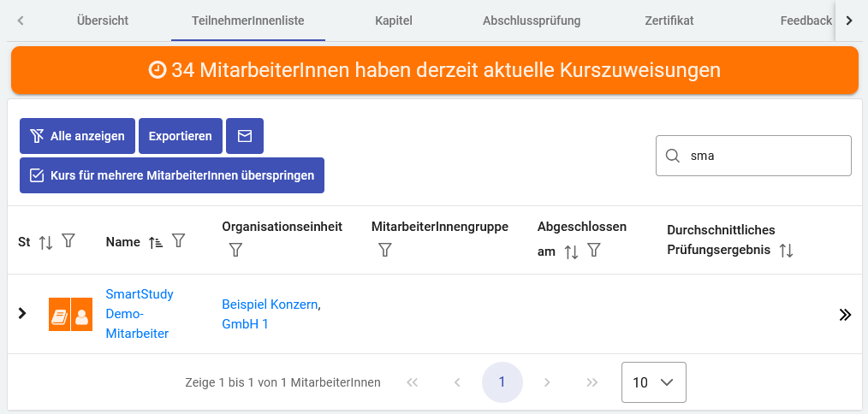Click Kurs für mehrere MitarbeiterInnen überspringen
The height and width of the screenshot is (414, 868).
click(x=172, y=175)
